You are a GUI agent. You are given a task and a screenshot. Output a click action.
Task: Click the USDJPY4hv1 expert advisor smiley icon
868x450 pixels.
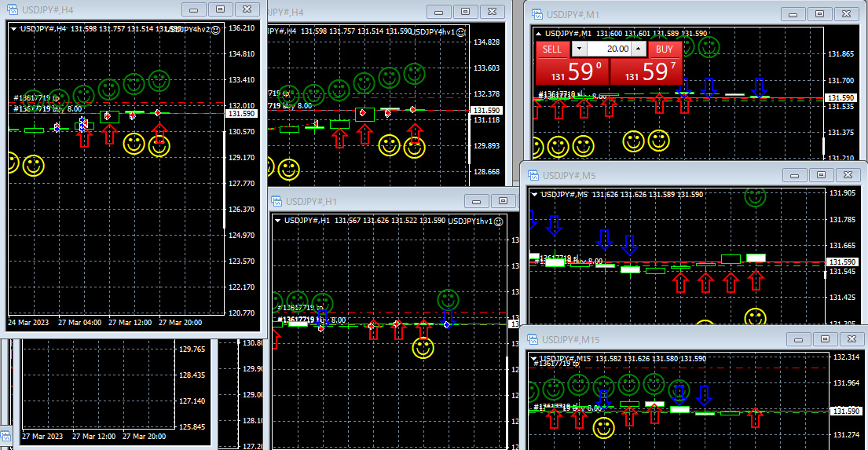tap(461, 31)
